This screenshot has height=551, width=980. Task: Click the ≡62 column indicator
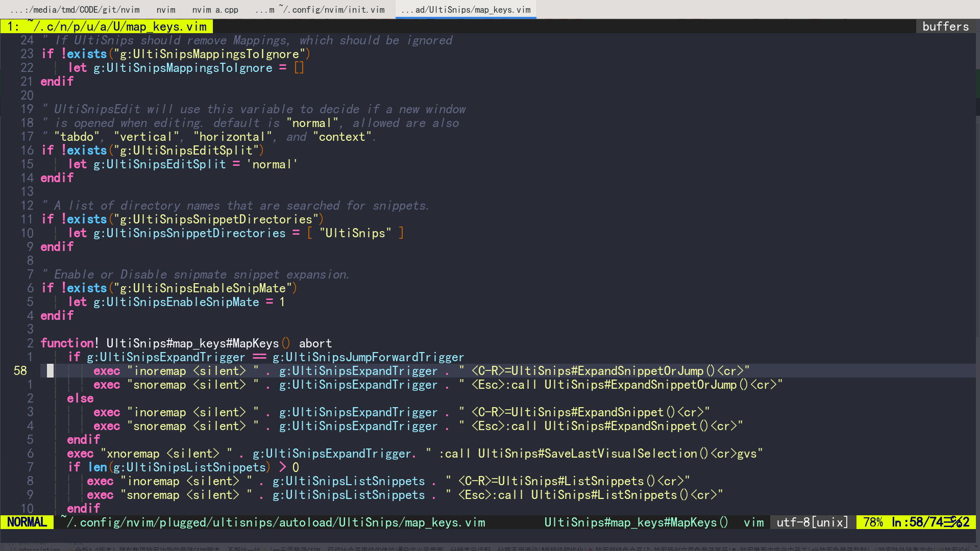point(962,522)
